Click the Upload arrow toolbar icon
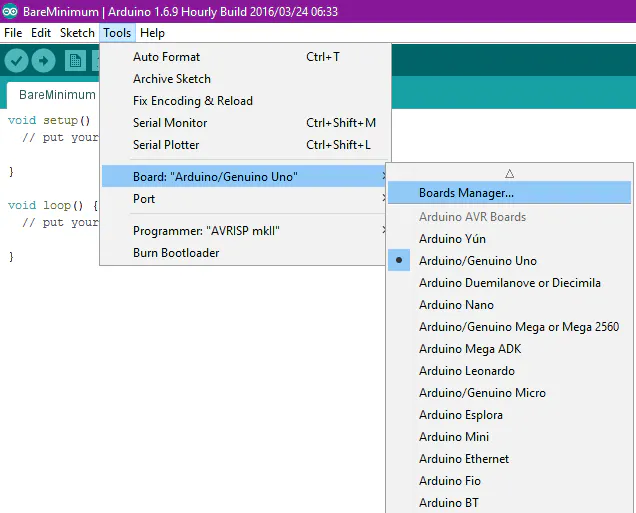Image resolution: width=636 pixels, height=513 pixels. coord(43,61)
